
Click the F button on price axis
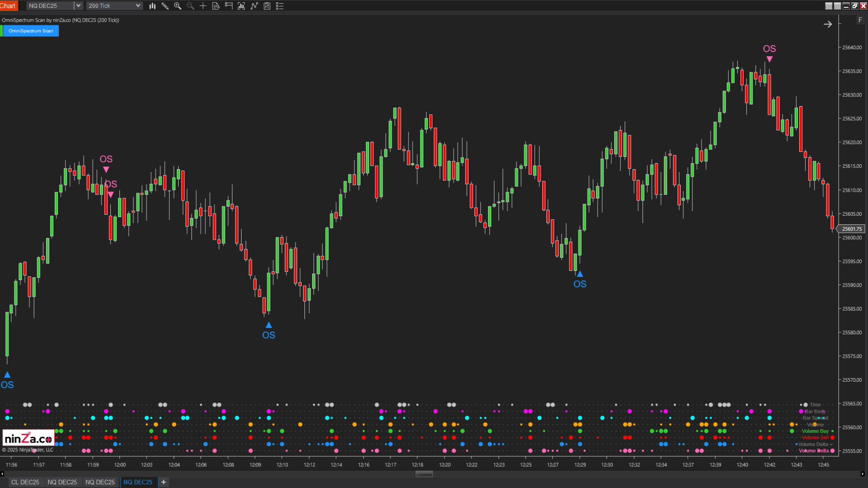tap(860, 20)
